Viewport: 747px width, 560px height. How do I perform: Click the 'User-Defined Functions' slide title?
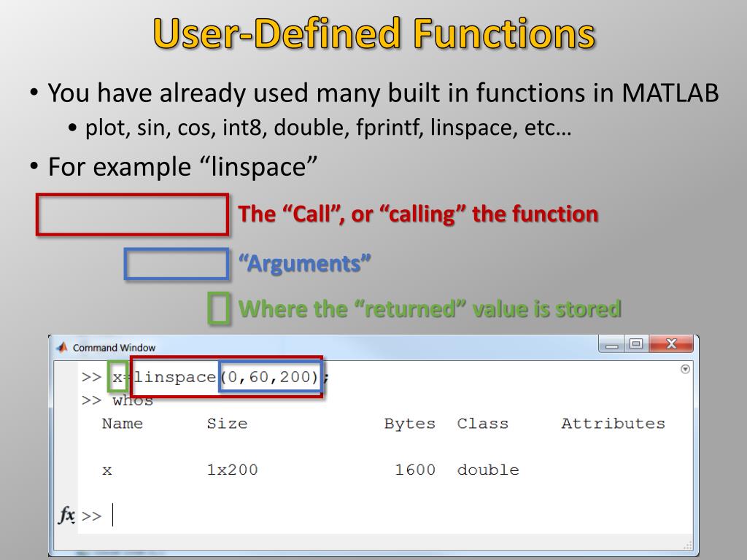click(x=374, y=34)
